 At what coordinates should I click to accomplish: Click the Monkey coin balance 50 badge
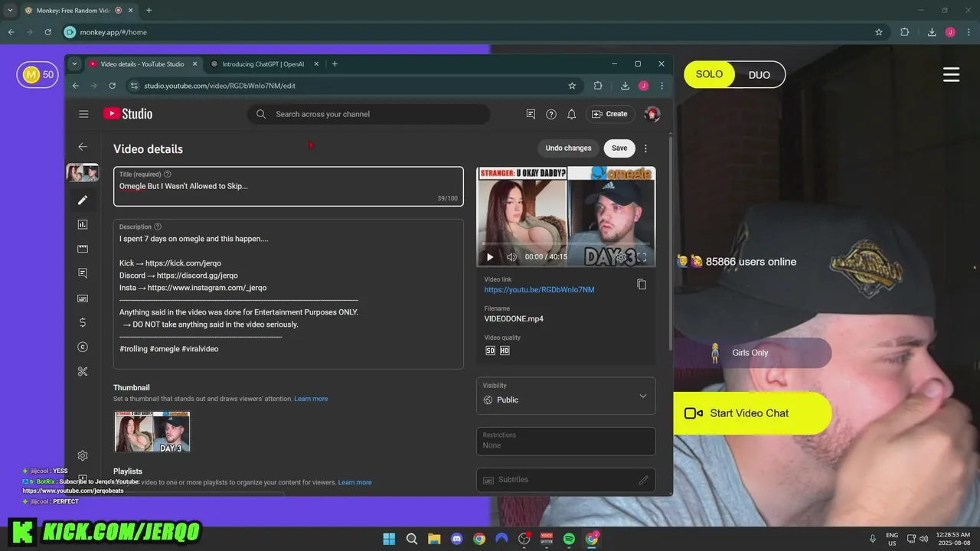pyautogui.click(x=38, y=74)
